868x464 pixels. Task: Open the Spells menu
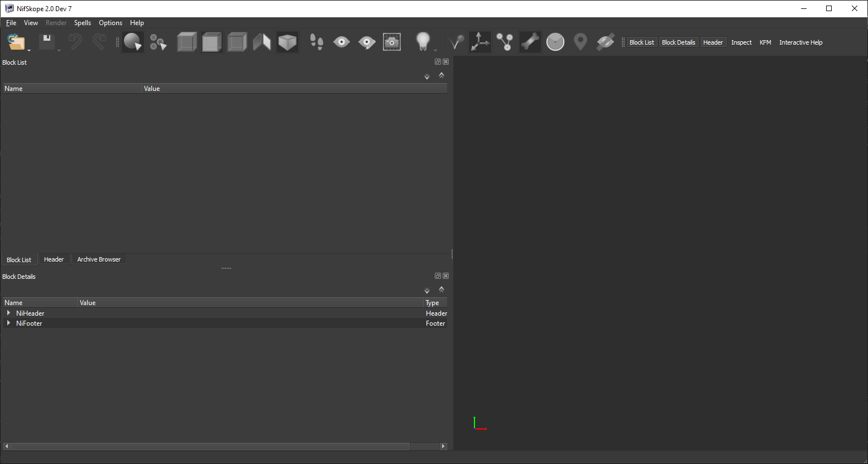(x=83, y=23)
